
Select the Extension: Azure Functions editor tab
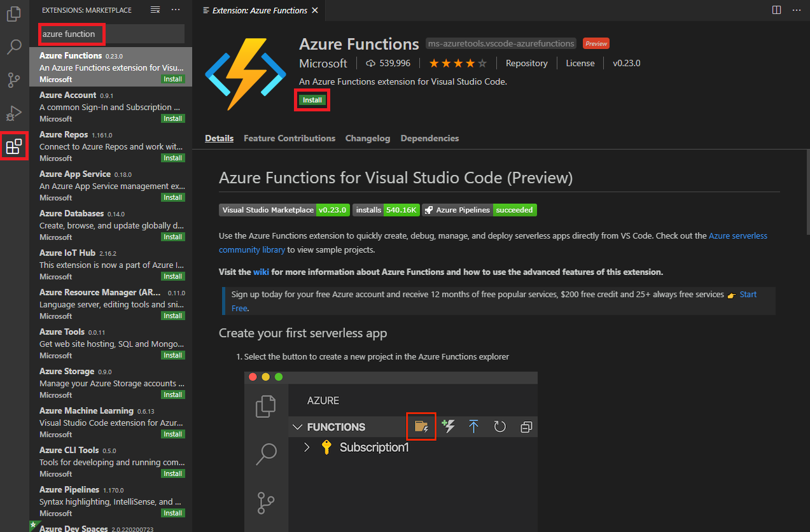tap(260, 10)
